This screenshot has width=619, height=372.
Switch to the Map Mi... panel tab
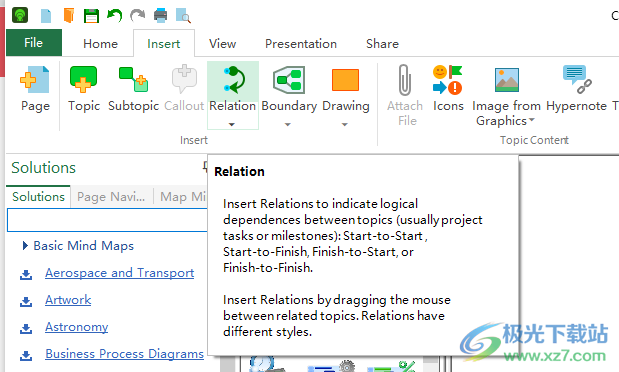pos(183,197)
